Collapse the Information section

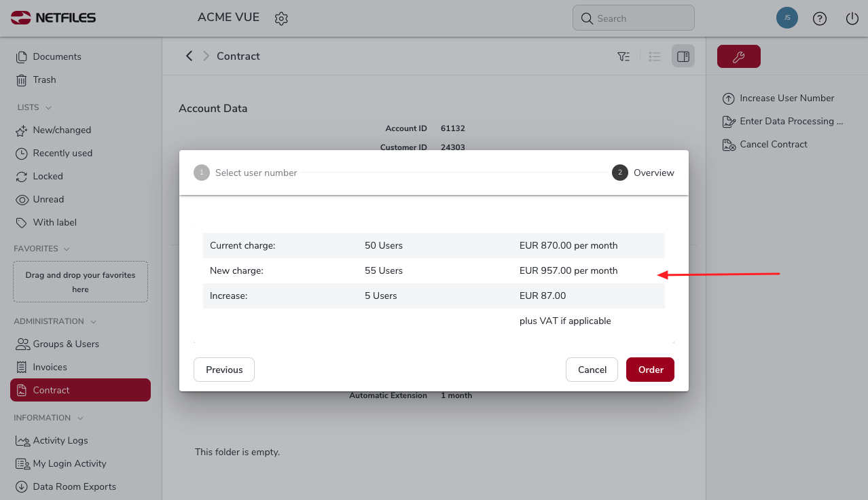tap(80, 418)
